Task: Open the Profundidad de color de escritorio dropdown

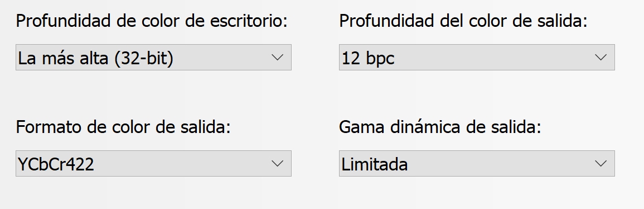Action: pos(153,57)
